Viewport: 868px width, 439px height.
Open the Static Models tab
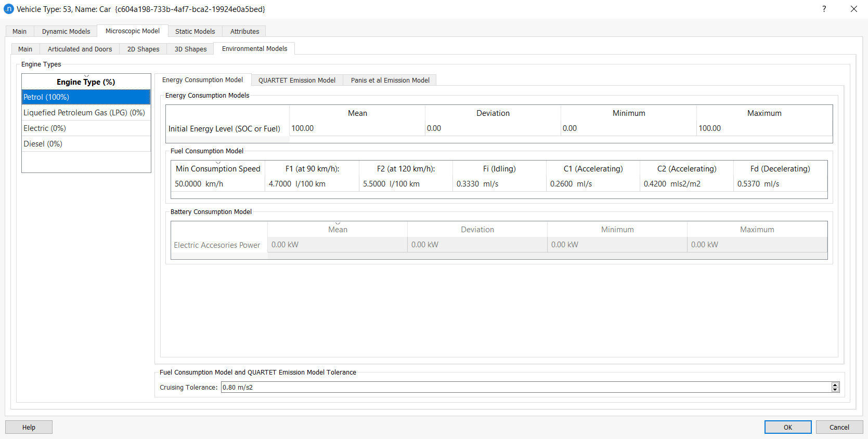(x=195, y=31)
